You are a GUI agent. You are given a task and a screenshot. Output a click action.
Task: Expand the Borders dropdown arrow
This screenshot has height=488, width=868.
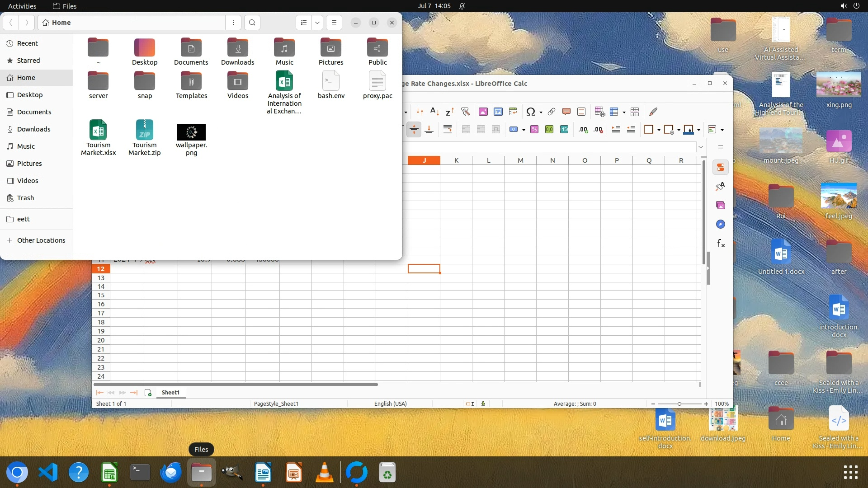pos(659,130)
